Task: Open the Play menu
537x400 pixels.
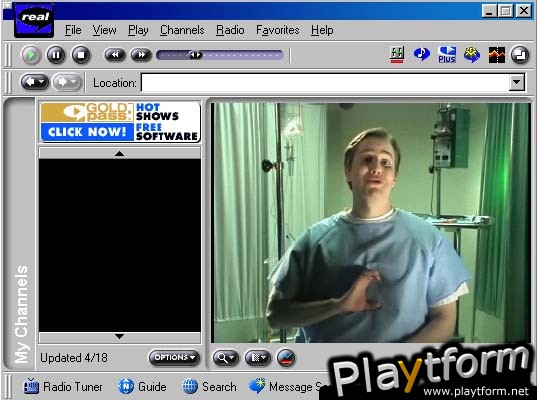Action: [x=138, y=30]
